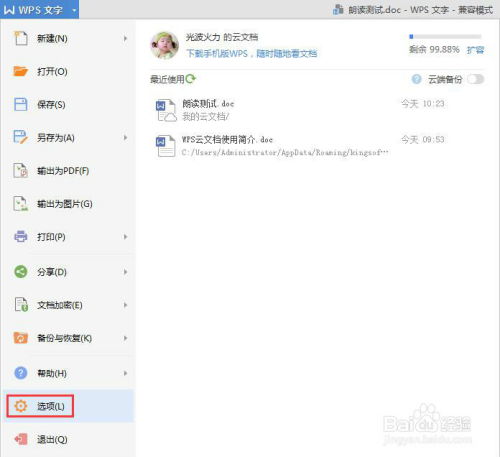Screen dimensions: 500x457
Task: Expand the 备份与恢复(K) submenu arrow
Action: coord(125,338)
